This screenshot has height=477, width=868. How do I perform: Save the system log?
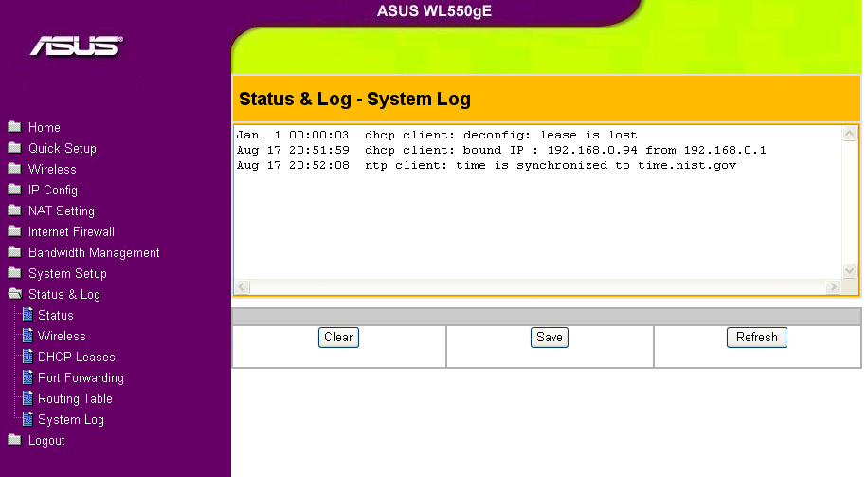(x=550, y=338)
